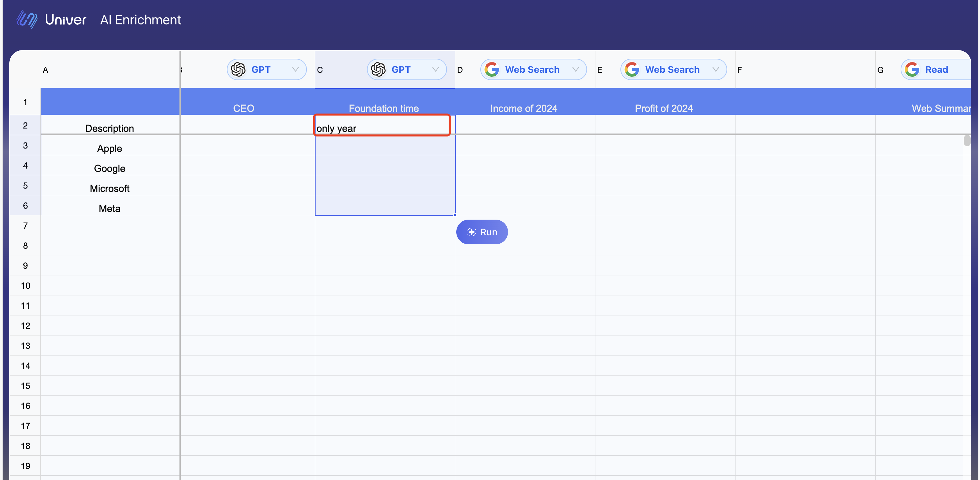Select column A header

click(x=110, y=70)
